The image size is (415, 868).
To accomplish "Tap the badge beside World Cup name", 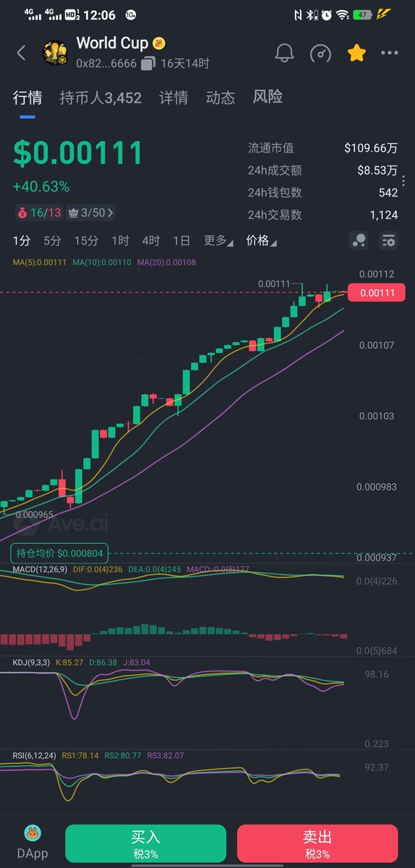I will tap(160, 44).
